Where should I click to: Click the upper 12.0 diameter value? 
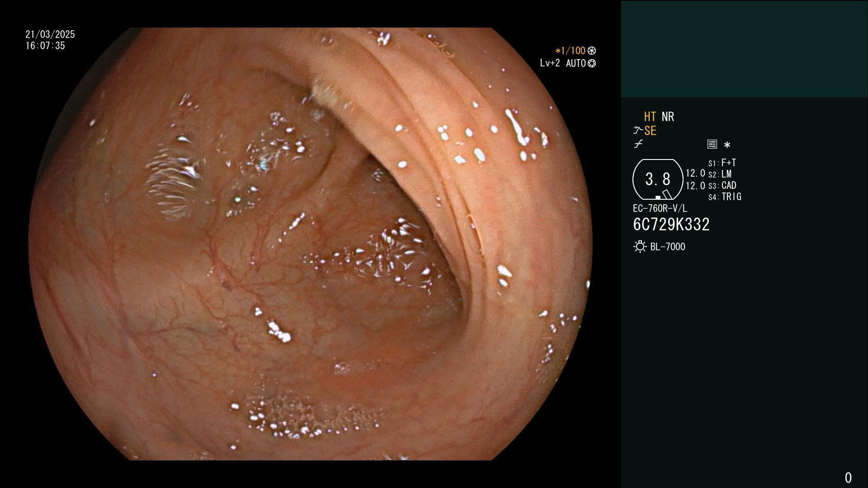695,173
